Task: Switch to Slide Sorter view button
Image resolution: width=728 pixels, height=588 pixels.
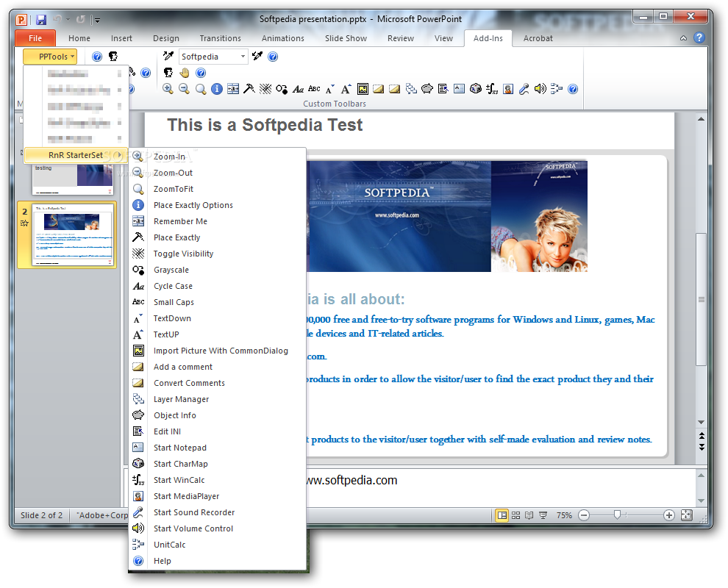Action: pyautogui.click(x=515, y=515)
